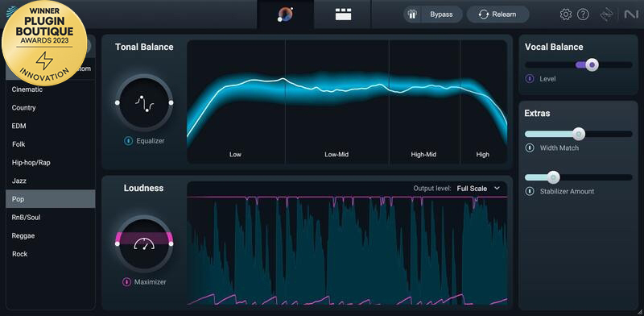Viewport: 644px width, 316px height.
Task: Click the Stabilizer Amount slider handle
Action: [553, 177]
